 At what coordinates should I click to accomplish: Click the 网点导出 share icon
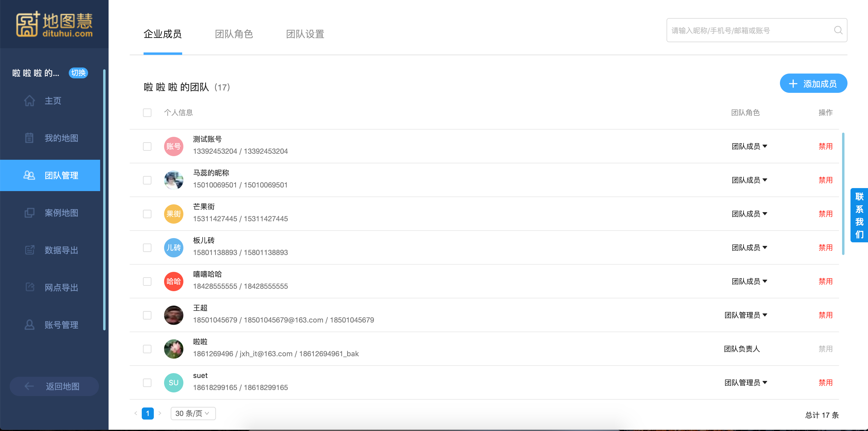pyautogui.click(x=30, y=287)
